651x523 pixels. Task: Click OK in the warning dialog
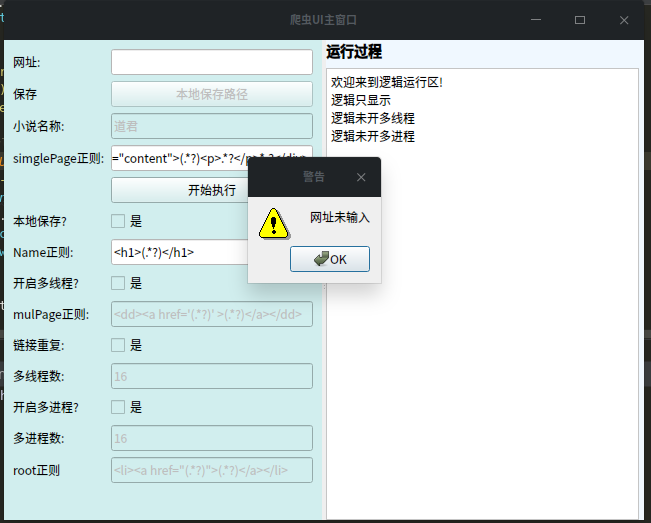[x=330, y=259]
